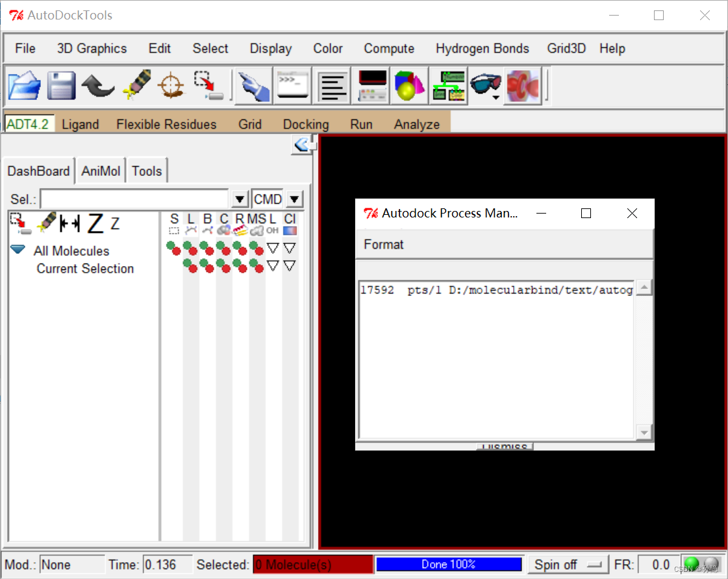
Task: Switch to the AniMol tab
Action: pos(101,171)
